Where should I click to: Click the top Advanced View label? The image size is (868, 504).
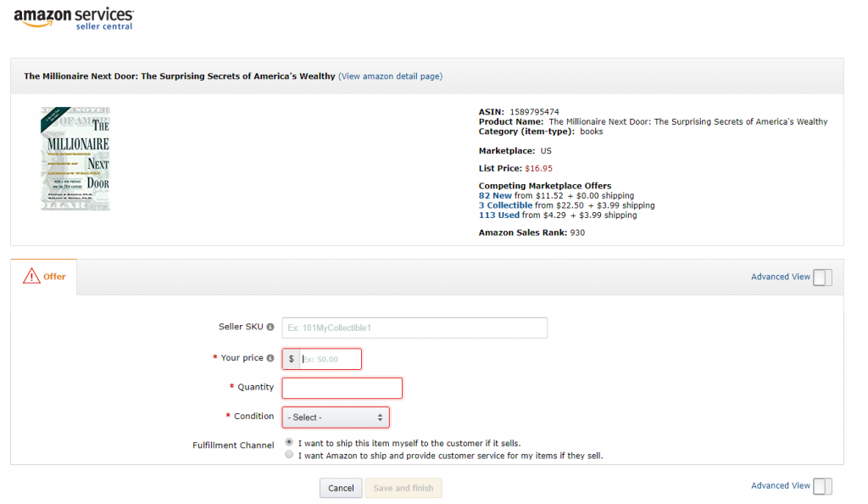pyautogui.click(x=781, y=277)
